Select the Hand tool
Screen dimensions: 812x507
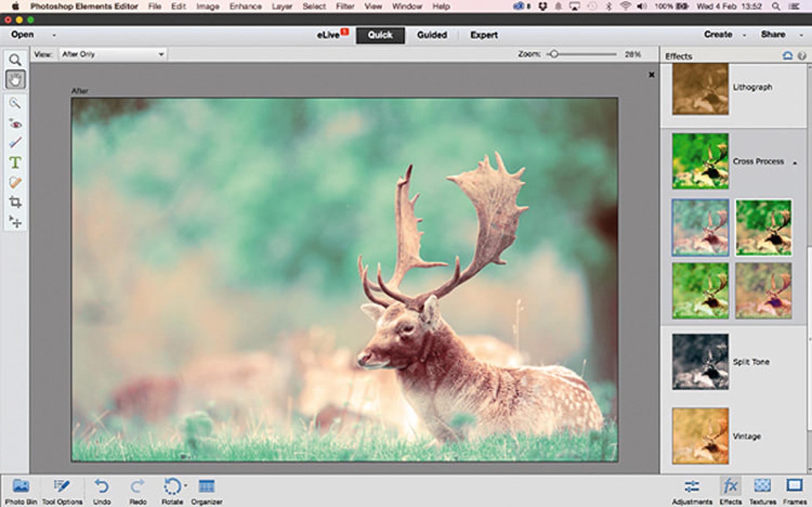pyautogui.click(x=15, y=80)
